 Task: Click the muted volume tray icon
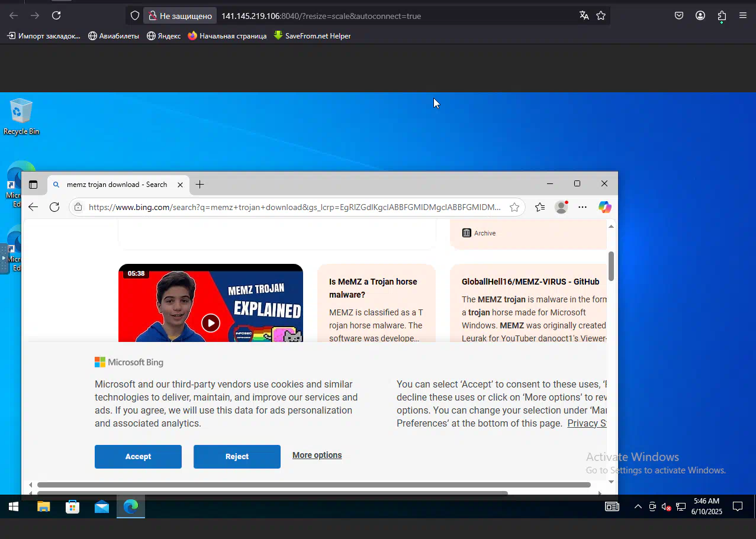coord(667,507)
